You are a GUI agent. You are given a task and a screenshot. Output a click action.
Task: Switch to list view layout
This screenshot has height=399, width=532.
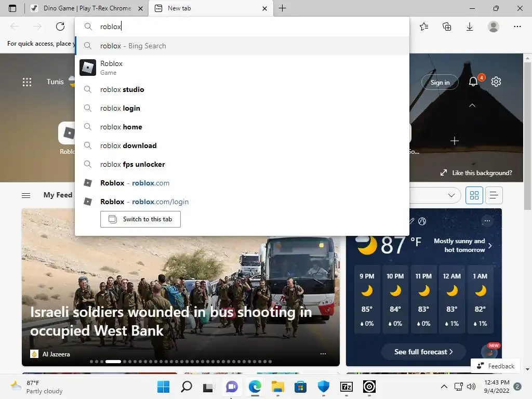[x=494, y=195]
